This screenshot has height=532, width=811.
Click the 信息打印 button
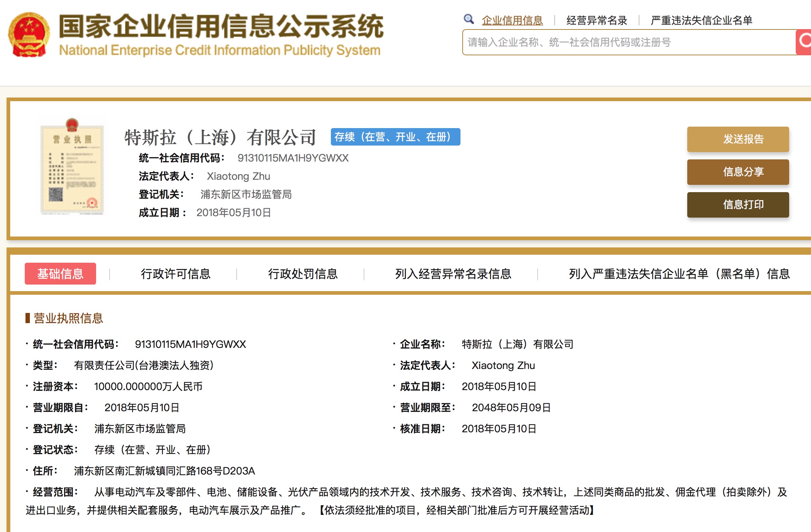[x=737, y=205]
